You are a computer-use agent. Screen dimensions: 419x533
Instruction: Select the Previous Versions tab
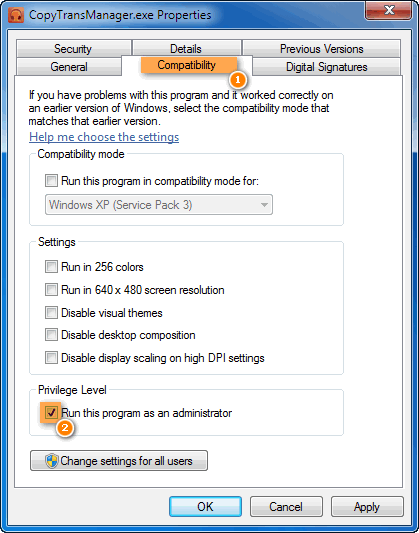pyautogui.click(x=321, y=49)
